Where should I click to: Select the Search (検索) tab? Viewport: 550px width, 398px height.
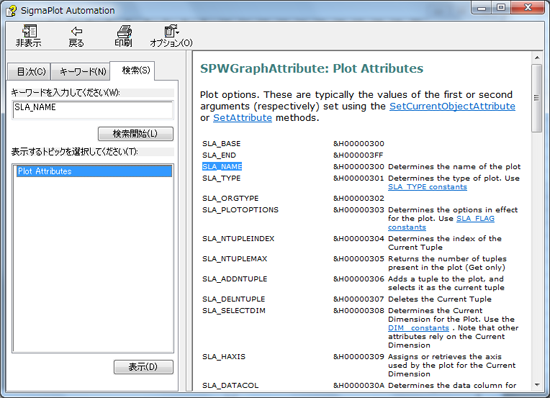pos(133,70)
